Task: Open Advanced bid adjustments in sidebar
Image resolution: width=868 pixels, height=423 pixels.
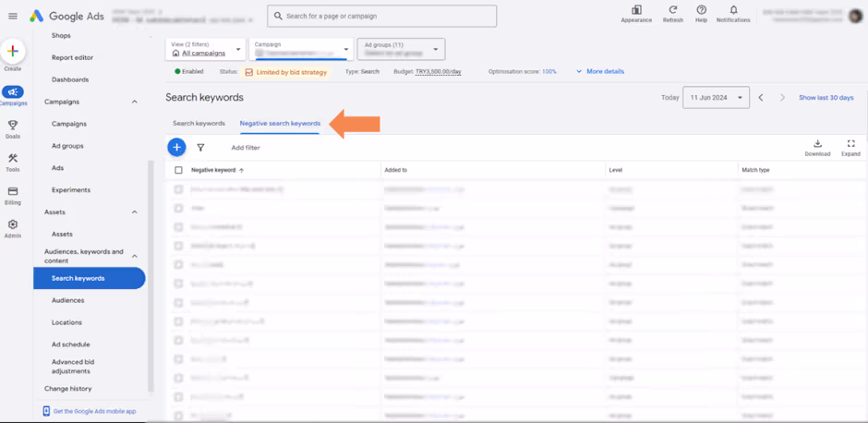Action: click(73, 367)
